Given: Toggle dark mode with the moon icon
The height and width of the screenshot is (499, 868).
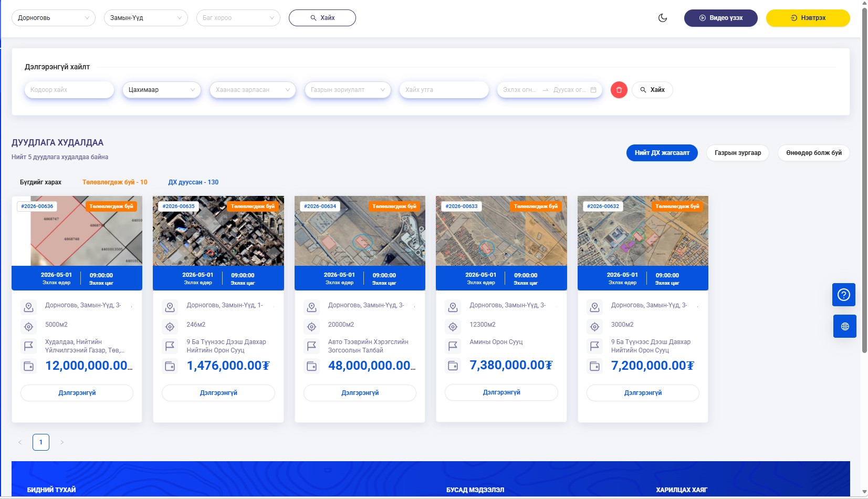Looking at the screenshot, I should click(x=663, y=18).
